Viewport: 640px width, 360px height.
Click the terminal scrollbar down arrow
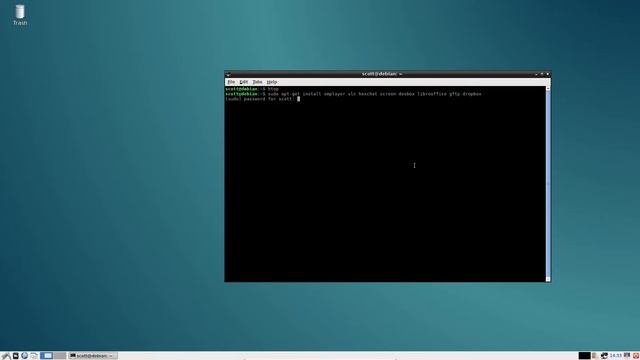(548, 279)
